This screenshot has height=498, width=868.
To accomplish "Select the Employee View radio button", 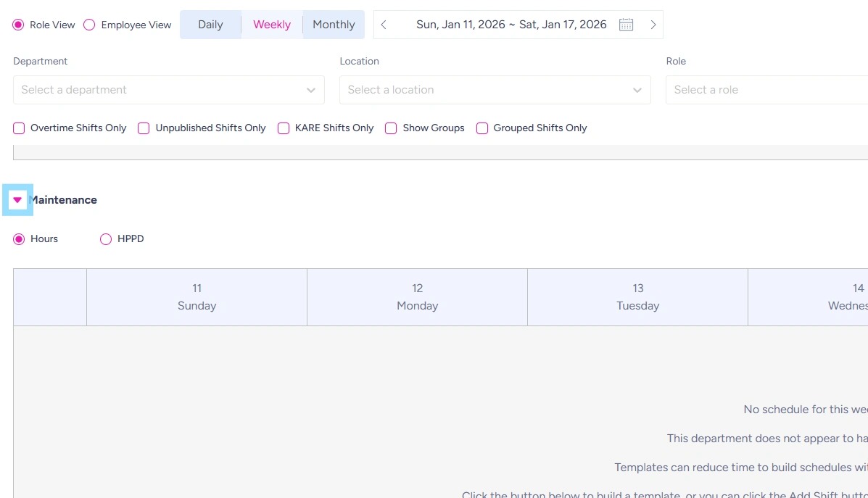I will coord(90,25).
